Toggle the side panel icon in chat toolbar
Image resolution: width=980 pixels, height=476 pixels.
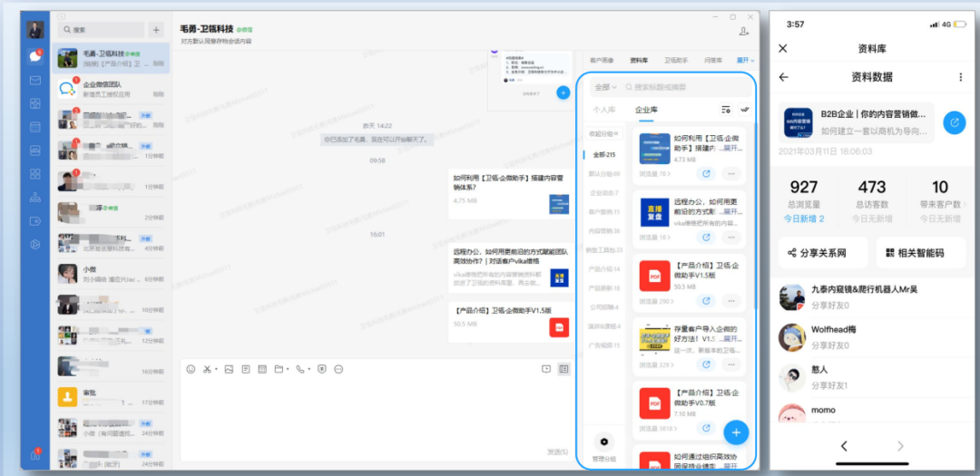point(563,369)
